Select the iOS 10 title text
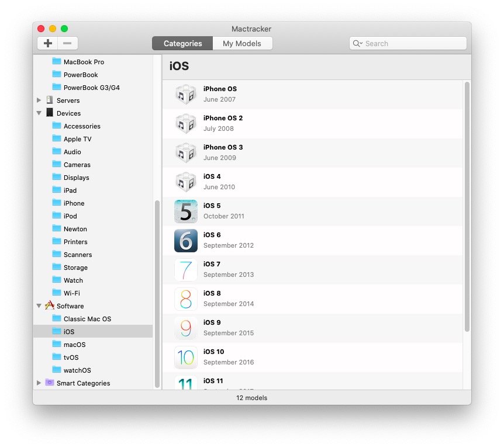This screenshot has height=448, width=504. (213, 352)
